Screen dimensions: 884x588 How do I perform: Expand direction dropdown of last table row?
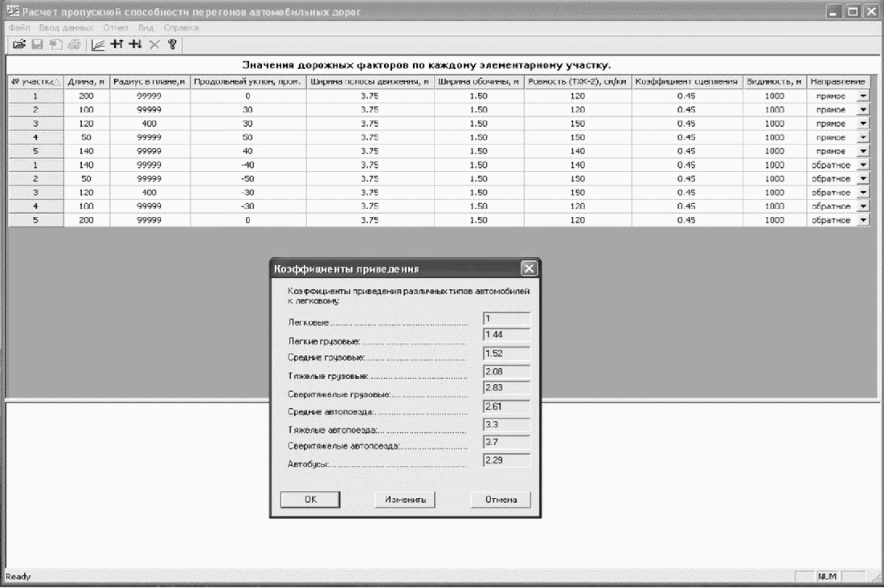pos(863,220)
